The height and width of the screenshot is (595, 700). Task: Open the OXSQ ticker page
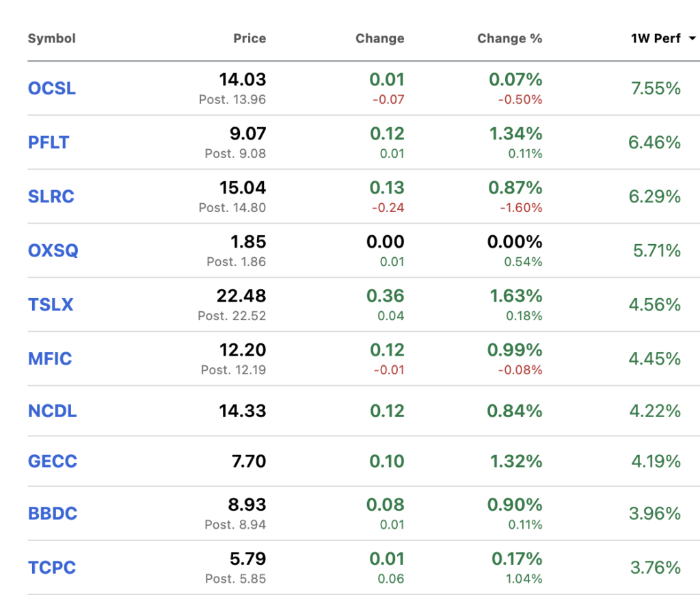(x=53, y=250)
